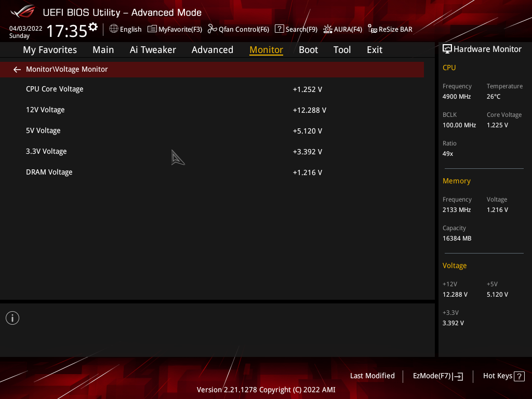The width and height of the screenshot is (532, 399).
Task: Click the 04/03/2022 date text
Action: click(x=26, y=29)
